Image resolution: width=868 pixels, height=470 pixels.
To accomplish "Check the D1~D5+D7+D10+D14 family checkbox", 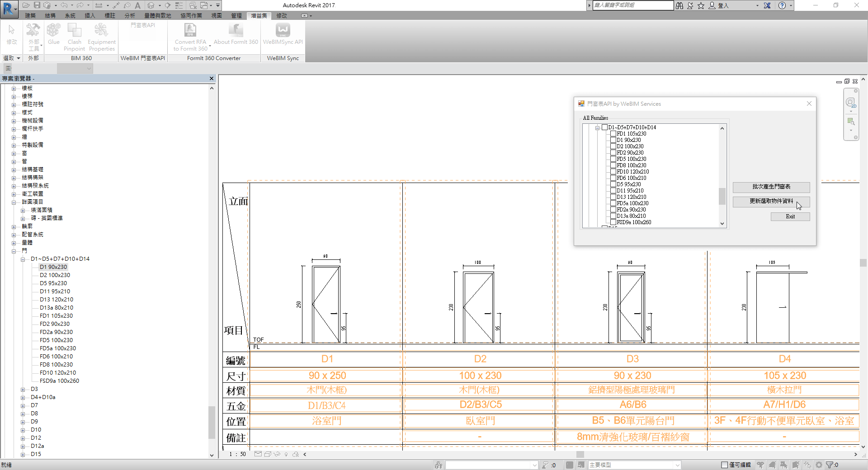I will coord(605,127).
